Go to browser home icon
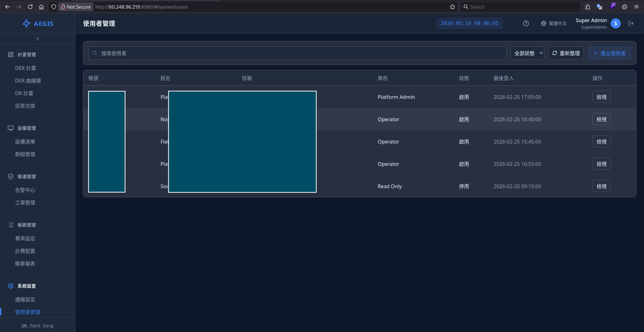Viewport: 644px width, 332px height. click(x=41, y=7)
